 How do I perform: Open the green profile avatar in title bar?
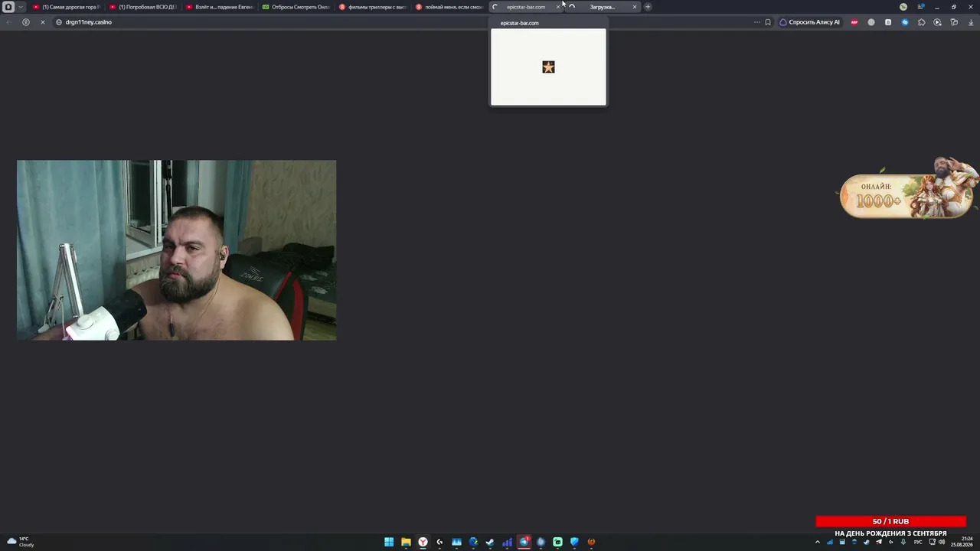[x=903, y=7]
